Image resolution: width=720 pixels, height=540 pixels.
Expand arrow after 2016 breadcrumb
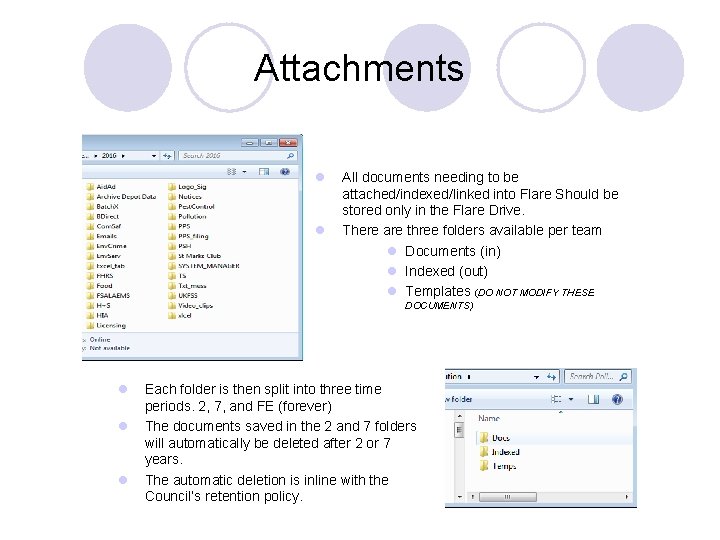pyautogui.click(x=124, y=156)
